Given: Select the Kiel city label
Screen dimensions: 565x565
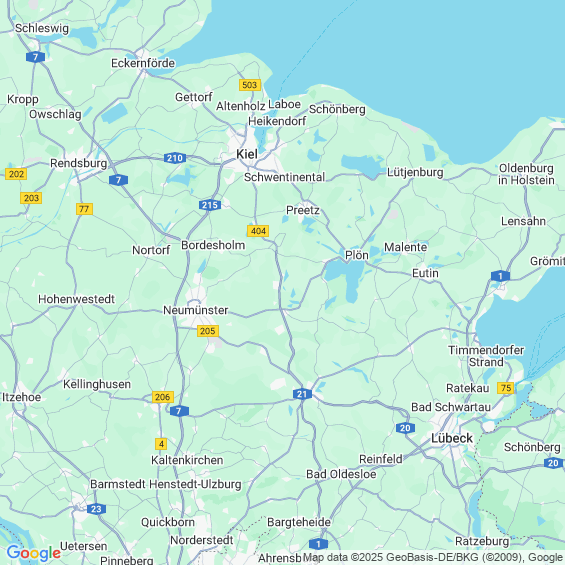Looking at the screenshot, I should point(247,154).
